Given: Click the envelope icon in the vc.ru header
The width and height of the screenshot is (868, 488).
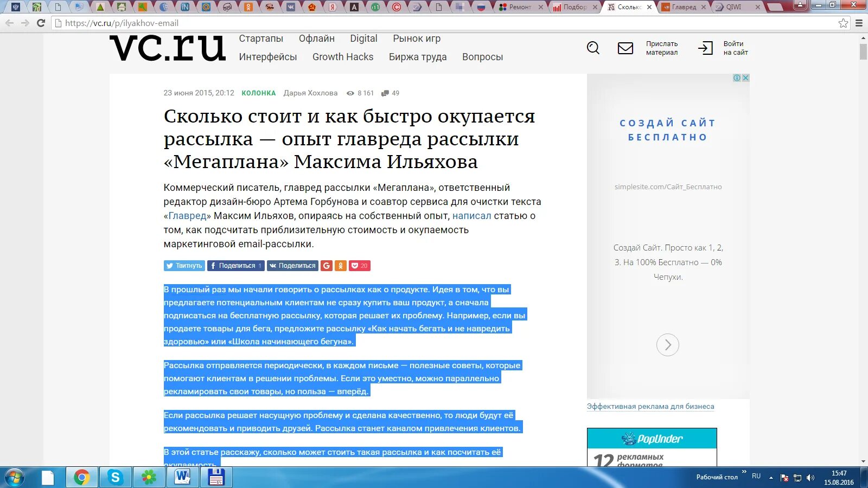Looking at the screenshot, I should pyautogui.click(x=626, y=48).
